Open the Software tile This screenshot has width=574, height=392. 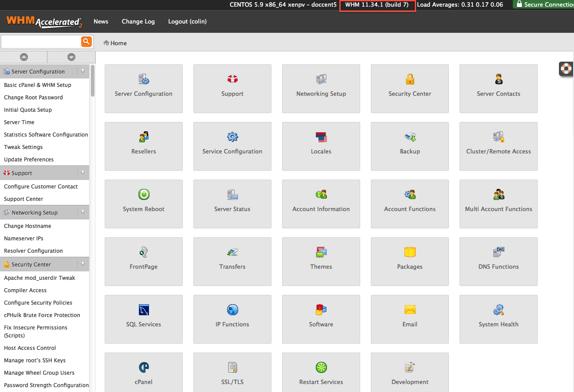pos(321,319)
